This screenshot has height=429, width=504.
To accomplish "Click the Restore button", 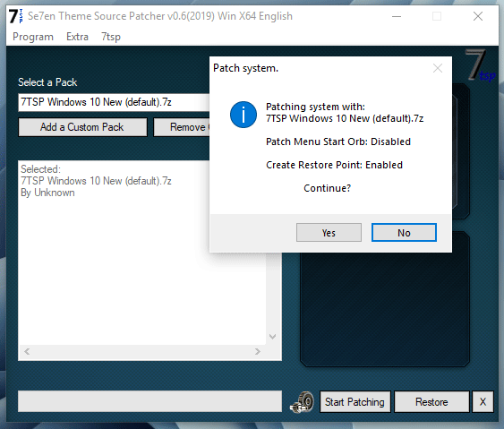I will tap(431, 401).
